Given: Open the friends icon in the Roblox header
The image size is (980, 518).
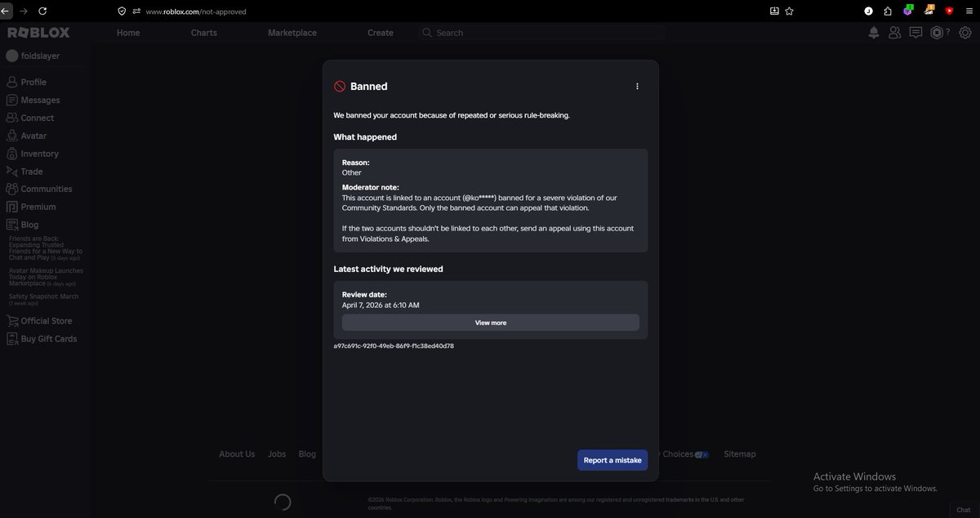Looking at the screenshot, I should (894, 33).
